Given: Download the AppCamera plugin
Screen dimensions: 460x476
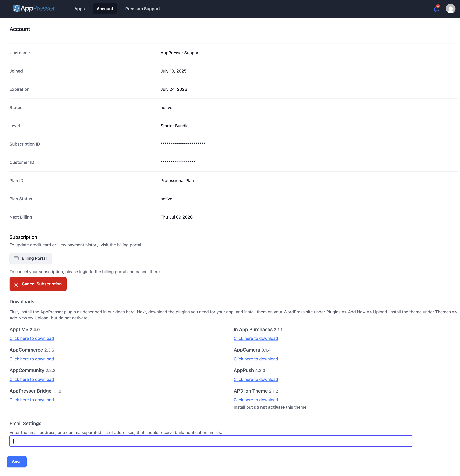Looking at the screenshot, I should pyautogui.click(x=256, y=359).
